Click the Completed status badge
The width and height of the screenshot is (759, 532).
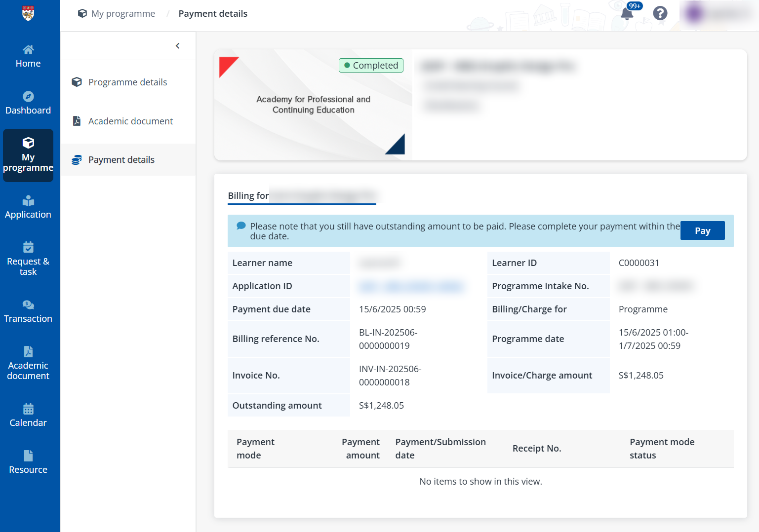coord(371,65)
